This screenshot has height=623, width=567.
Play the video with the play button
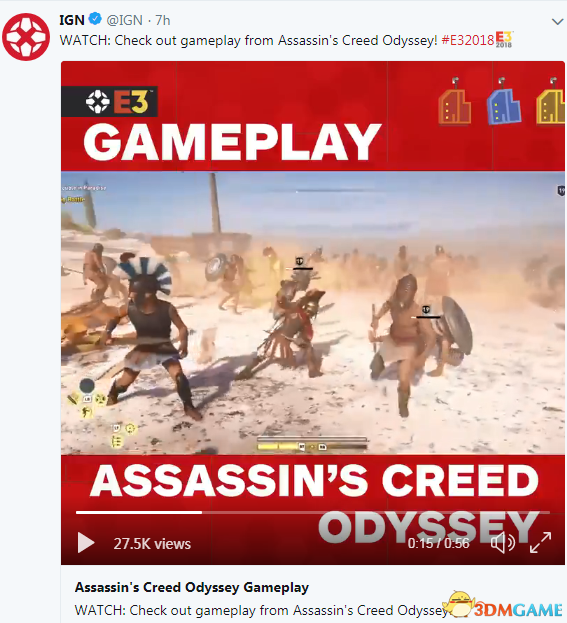(86, 543)
